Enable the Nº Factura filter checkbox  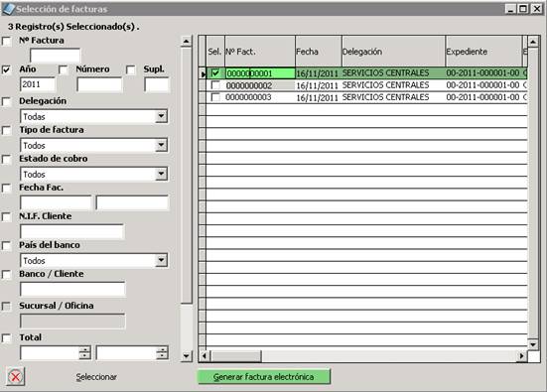6,42
